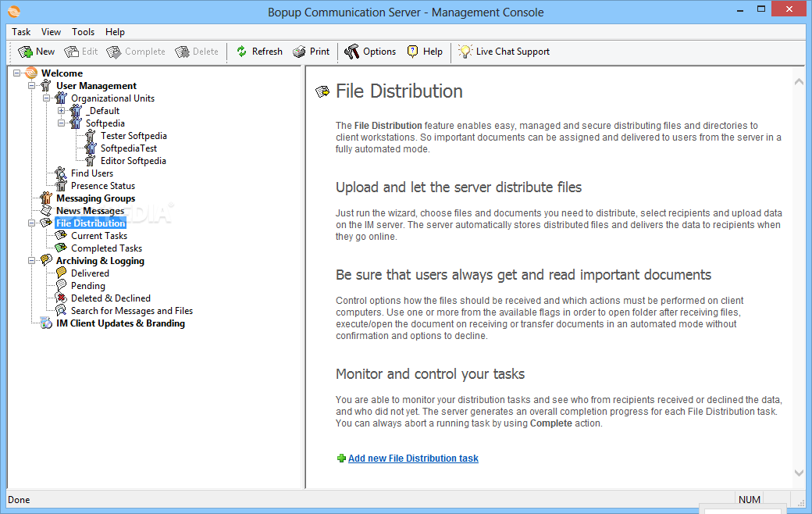Open Delivered messages node
Image resolution: width=812 pixels, height=514 pixels.
pos(90,273)
